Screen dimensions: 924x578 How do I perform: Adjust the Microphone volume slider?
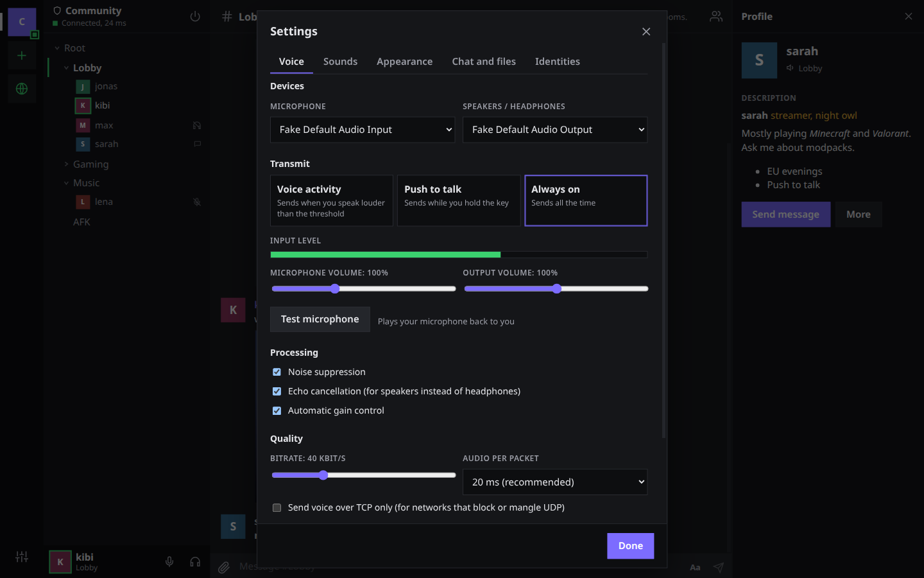tap(363, 289)
